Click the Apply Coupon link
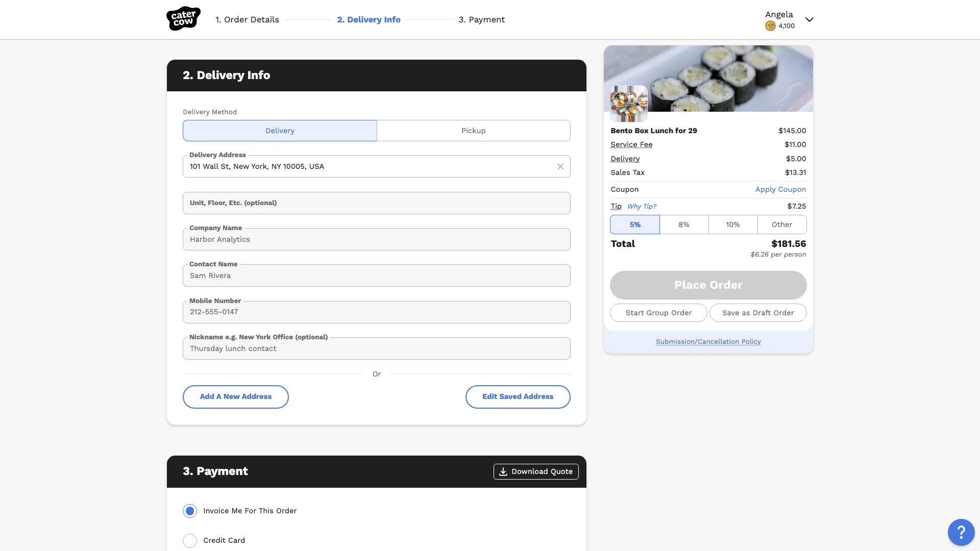The height and width of the screenshot is (551, 980). (x=780, y=189)
